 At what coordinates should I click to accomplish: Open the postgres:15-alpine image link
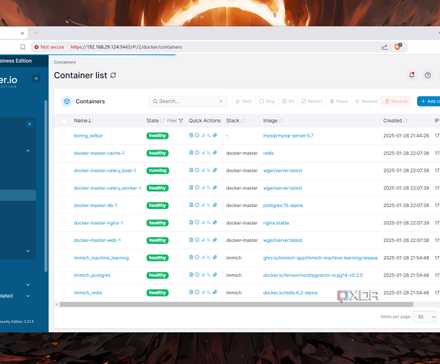click(283, 205)
